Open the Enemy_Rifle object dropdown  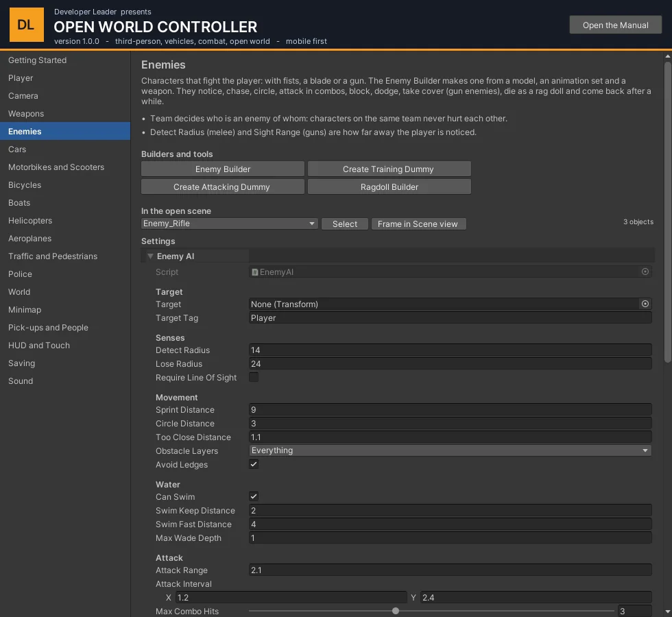click(229, 223)
